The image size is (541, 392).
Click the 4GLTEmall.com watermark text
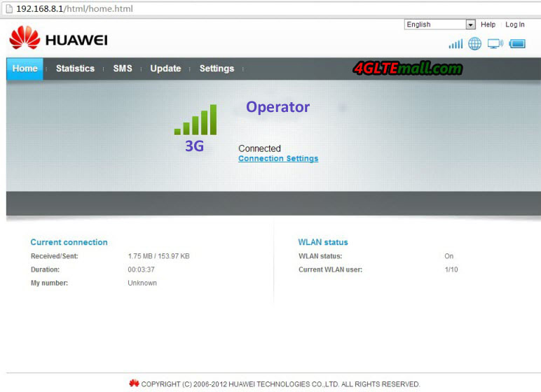pos(407,69)
